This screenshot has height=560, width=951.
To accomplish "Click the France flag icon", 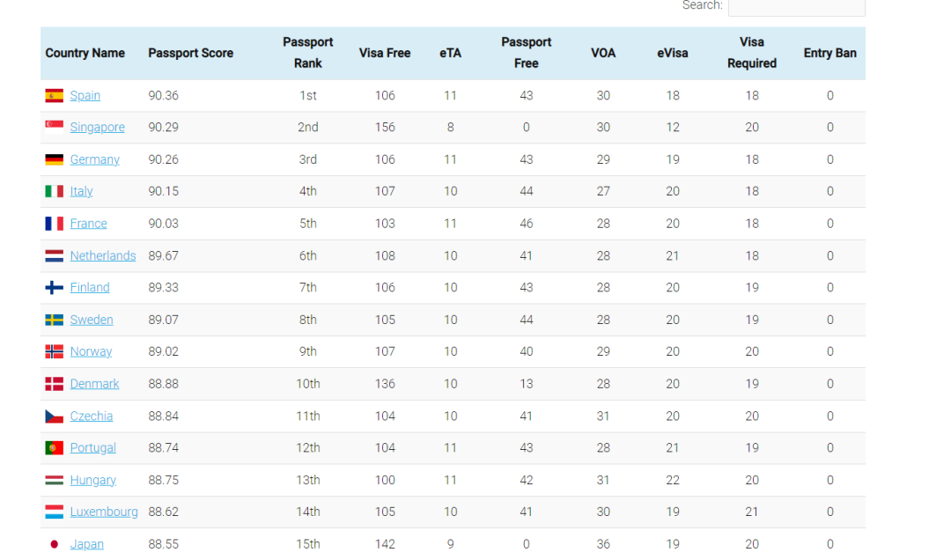I will (54, 224).
